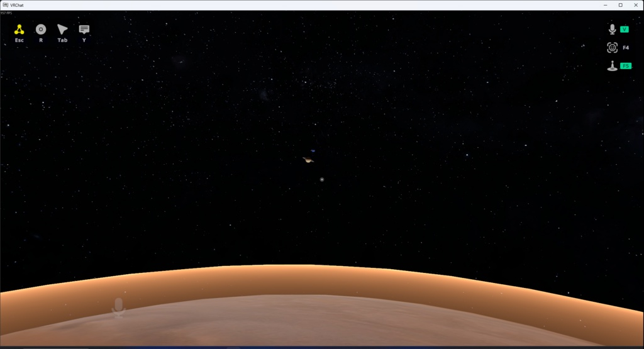The width and height of the screenshot is (644, 349).
Task: Click the radial menu disc icon labeled R
Action: pyautogui.click(x=41, y=30)
